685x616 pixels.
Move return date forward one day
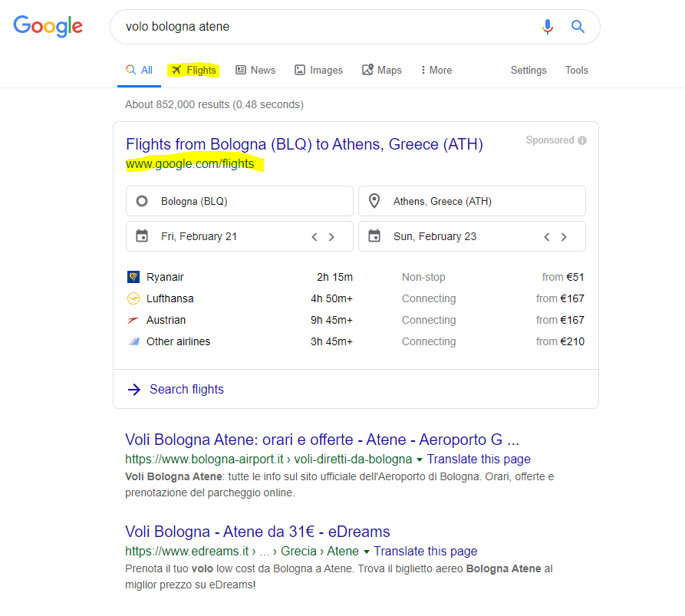click(564, 237)
